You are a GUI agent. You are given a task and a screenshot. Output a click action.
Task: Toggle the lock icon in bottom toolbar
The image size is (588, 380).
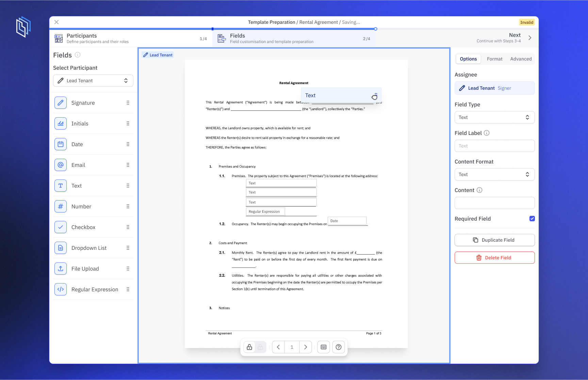coord(249,347)
